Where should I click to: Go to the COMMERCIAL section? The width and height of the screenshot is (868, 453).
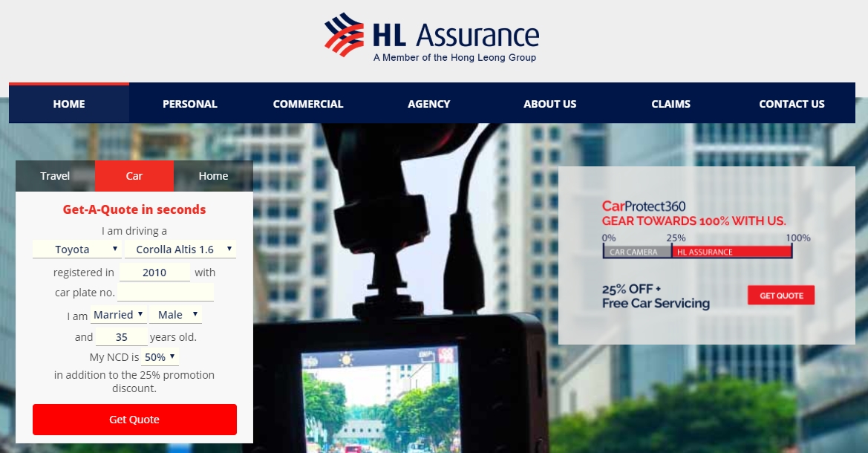(308, 104)
